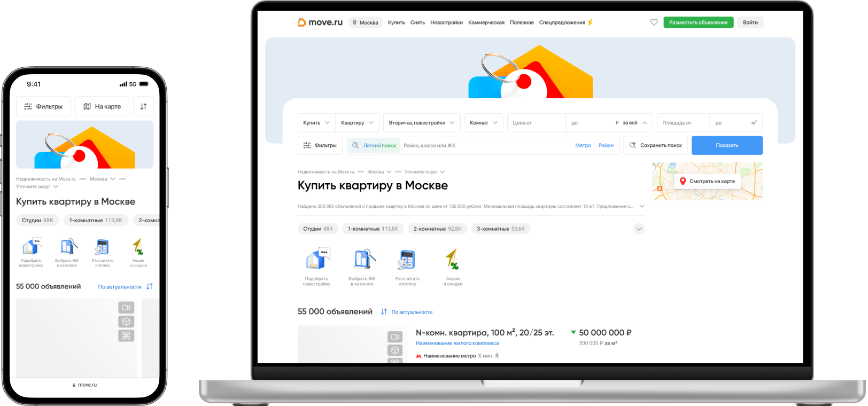The height and width of the screenshot is (406, 868).
Task: Open 'Подобрать новостройку' icon on desktop
Action: (x=317, y=259)
